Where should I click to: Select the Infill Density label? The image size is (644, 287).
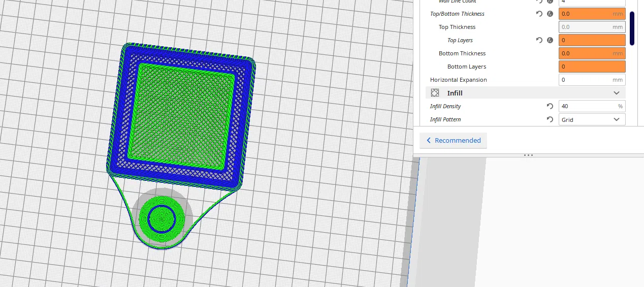click(x=445, y=106)
